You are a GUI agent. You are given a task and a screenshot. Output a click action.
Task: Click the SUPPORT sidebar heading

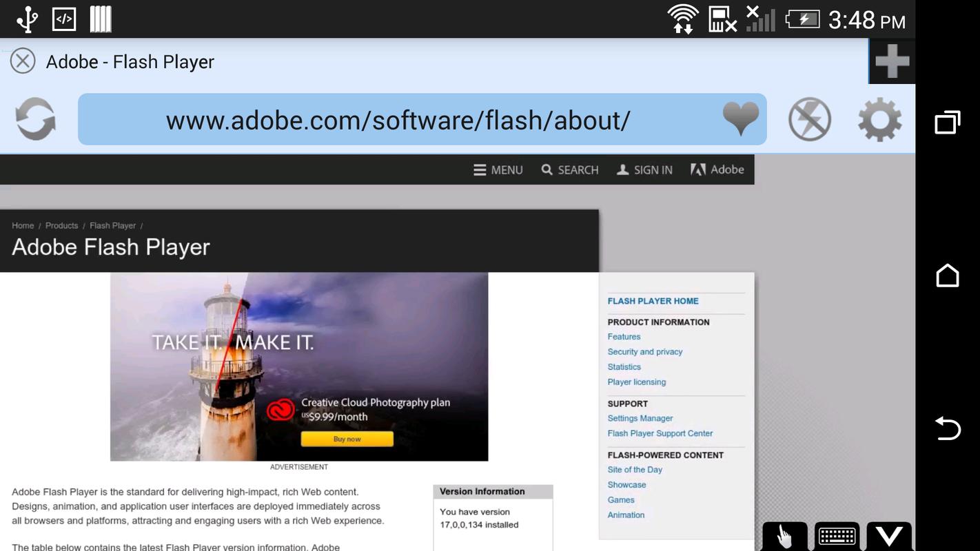pyautogui.click(x=627, y=404)
